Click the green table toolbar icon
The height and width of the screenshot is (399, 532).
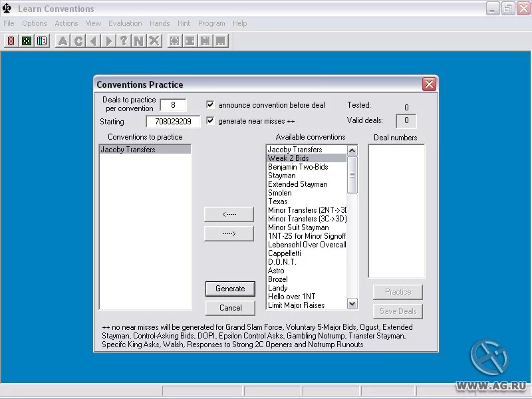click(x=27, y=41)
